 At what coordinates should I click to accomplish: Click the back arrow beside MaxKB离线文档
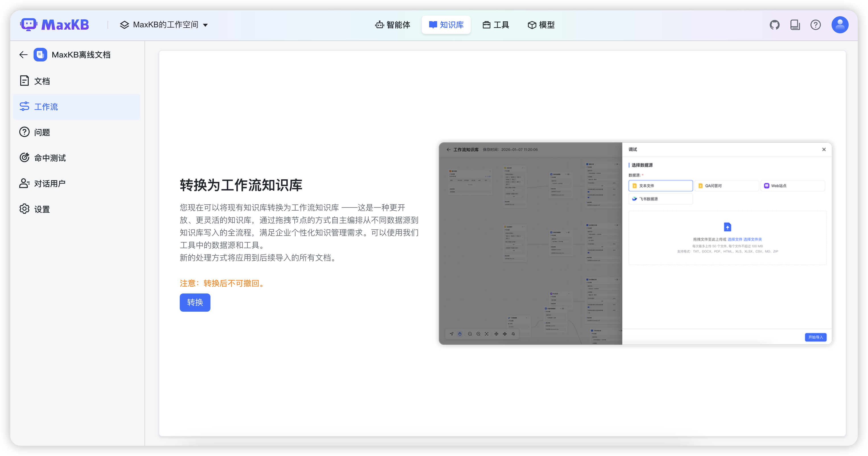[23, 55]
